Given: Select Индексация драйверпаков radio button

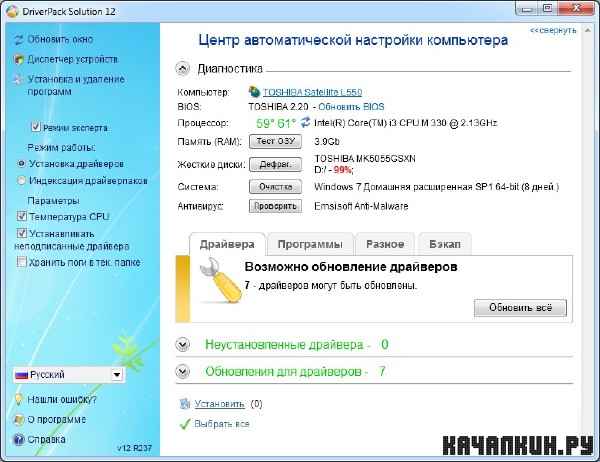Looking at the screenshot, I should [21, 180].
